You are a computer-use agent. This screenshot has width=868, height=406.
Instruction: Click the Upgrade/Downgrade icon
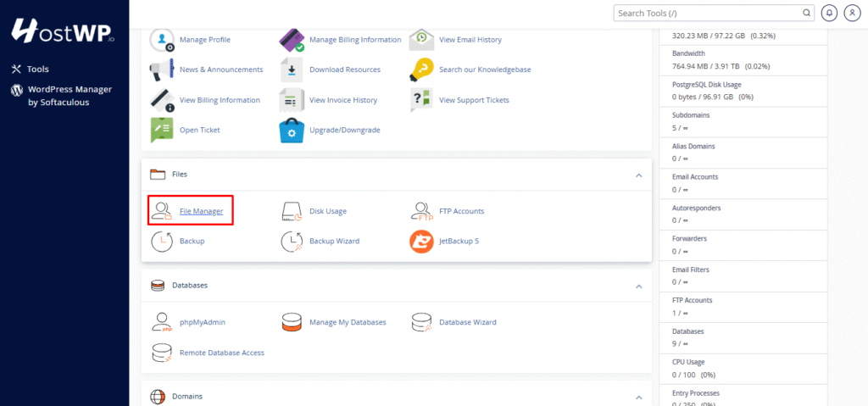click(292, 130)
